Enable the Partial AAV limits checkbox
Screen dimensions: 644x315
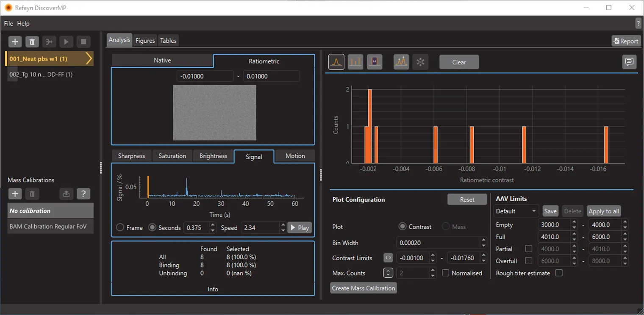coord(528,249)
